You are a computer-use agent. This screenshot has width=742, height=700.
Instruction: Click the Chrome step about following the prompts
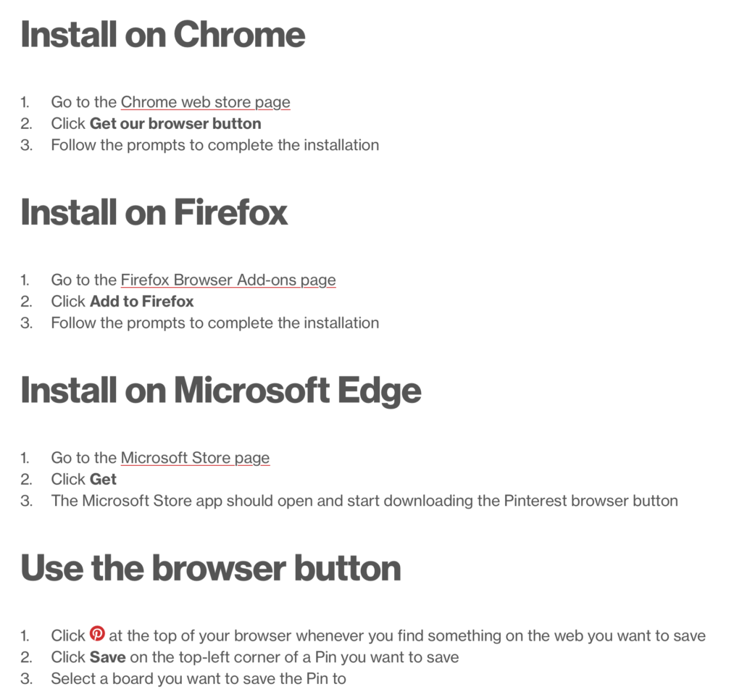[214, 145]
